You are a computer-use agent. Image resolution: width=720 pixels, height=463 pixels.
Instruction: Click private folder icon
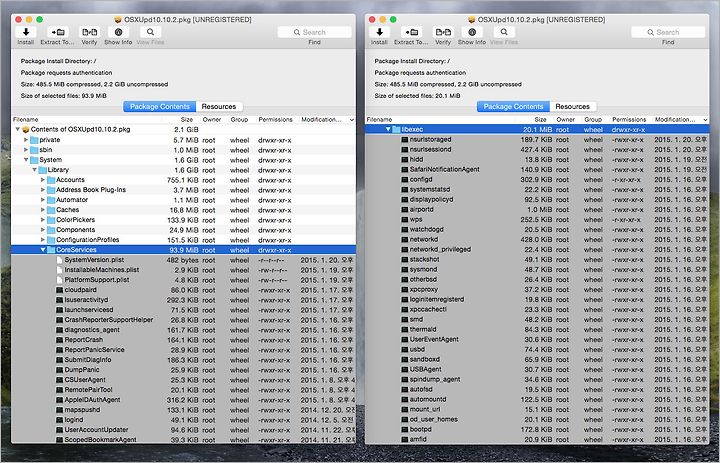pos(34,140)
